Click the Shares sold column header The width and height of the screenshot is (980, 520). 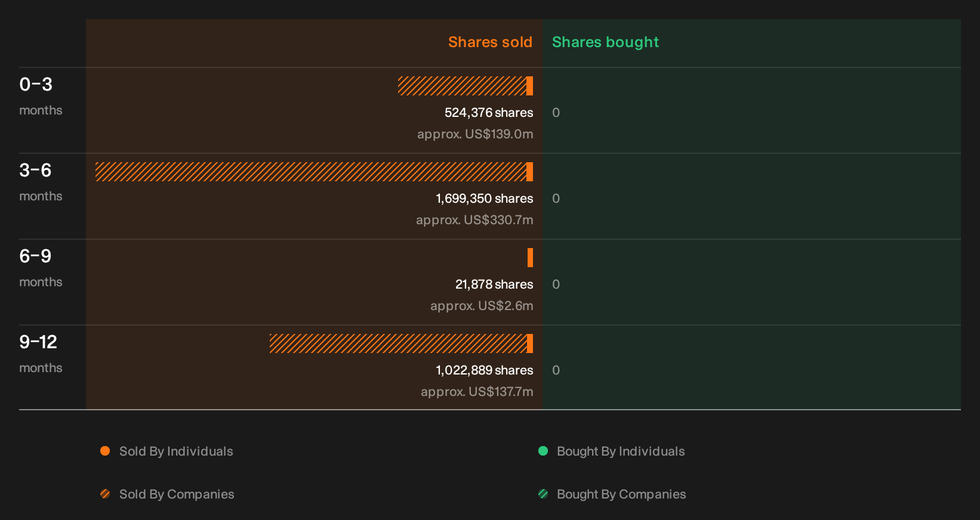[x=490, y=42]
